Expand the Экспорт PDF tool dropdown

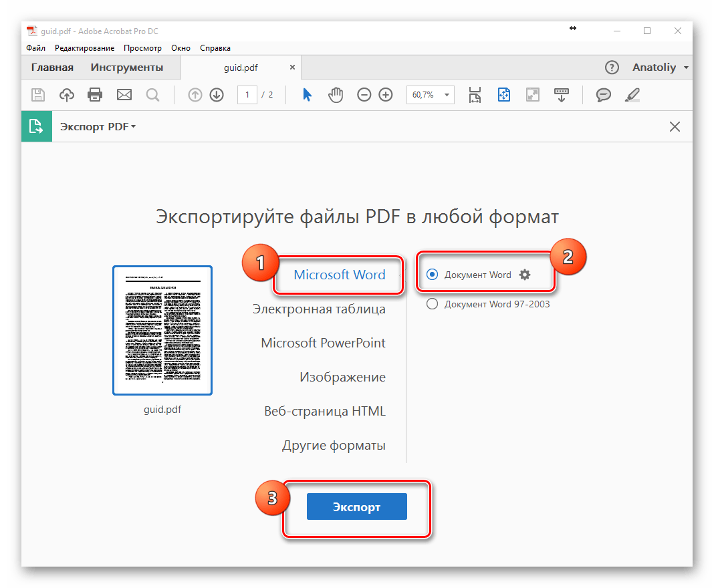[98, 126]
